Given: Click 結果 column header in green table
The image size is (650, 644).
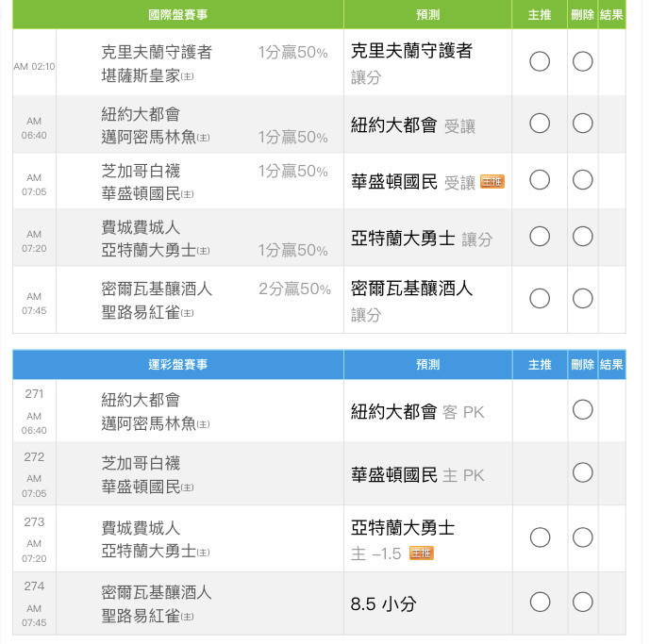Looking at the screenshot, I should click(x=611, y=15).
